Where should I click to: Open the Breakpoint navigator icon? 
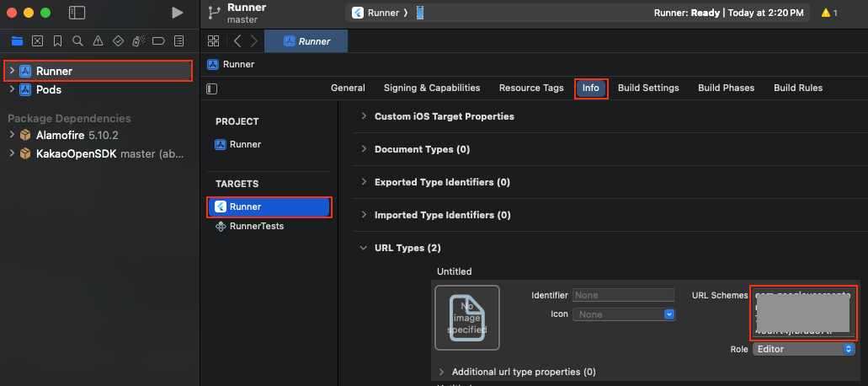[x=158, y=40]
